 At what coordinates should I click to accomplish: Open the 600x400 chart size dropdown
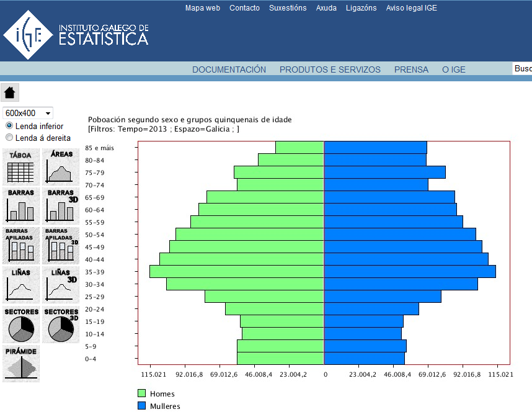point(28,113)
